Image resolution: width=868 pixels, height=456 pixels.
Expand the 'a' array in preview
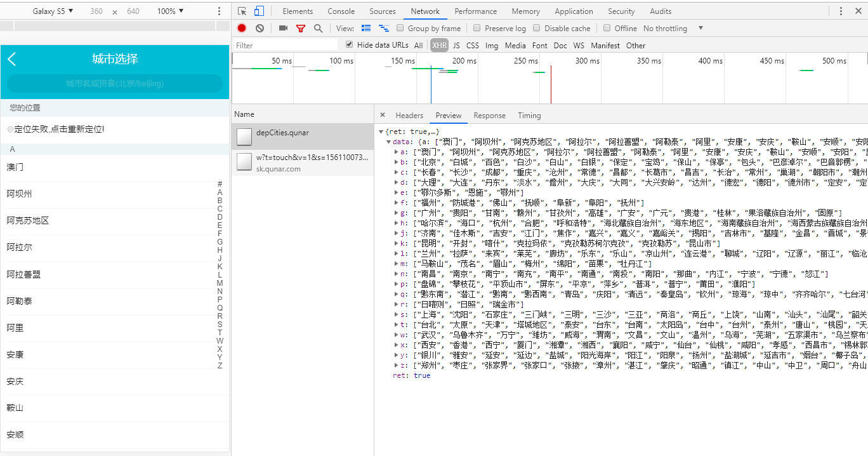397,152
